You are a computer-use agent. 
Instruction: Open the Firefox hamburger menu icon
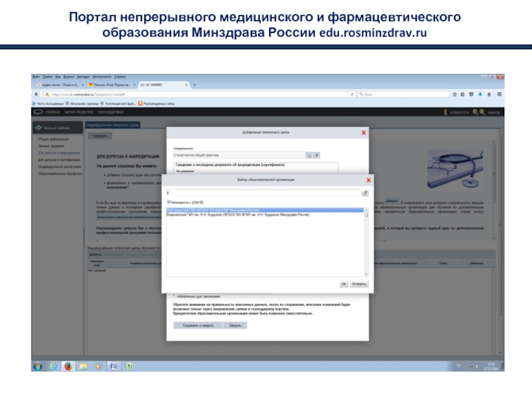(x=499, y=94)
